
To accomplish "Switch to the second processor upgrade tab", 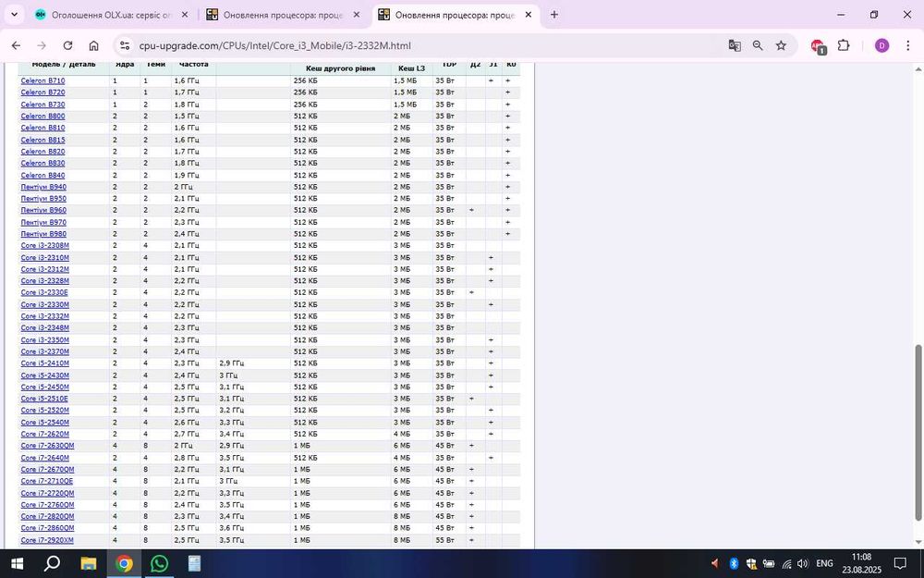I will click(283, 15).
